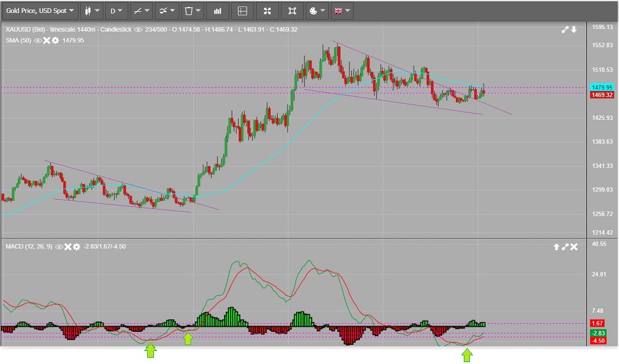Click the 1510.53 price axis value
The image size is (619, 364).
pos(602,70)
